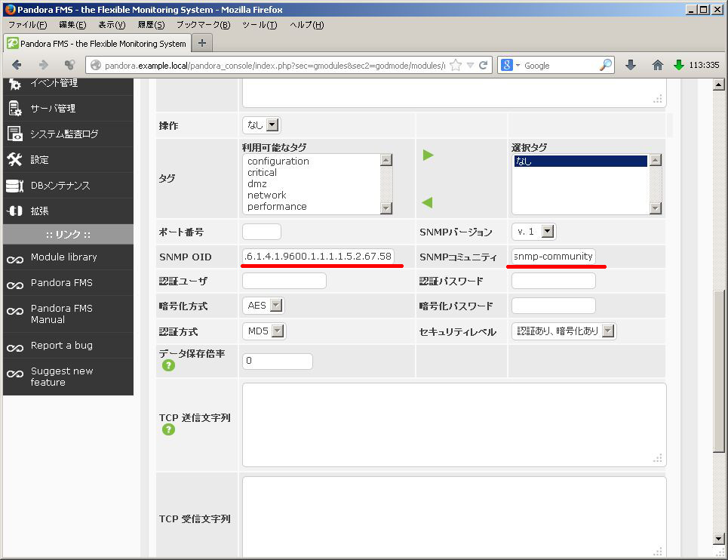This screenshot has width=728, height=560.
Task: Click the Google search engine icon
Action: (506, 65)
